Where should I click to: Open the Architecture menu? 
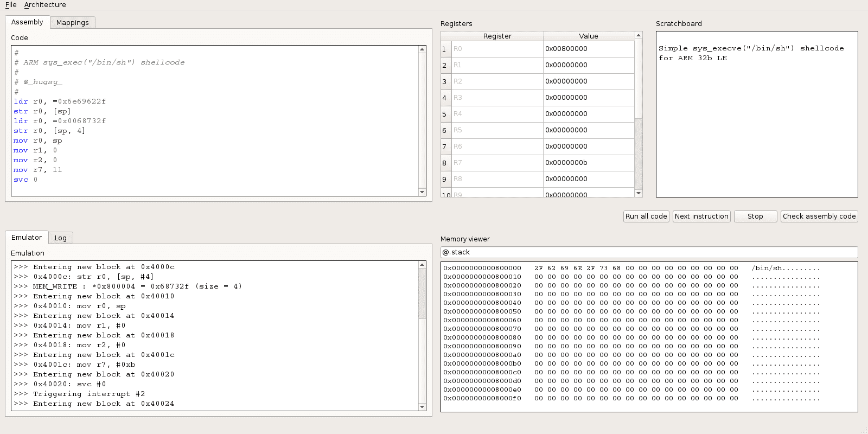[x=45, y=5]
